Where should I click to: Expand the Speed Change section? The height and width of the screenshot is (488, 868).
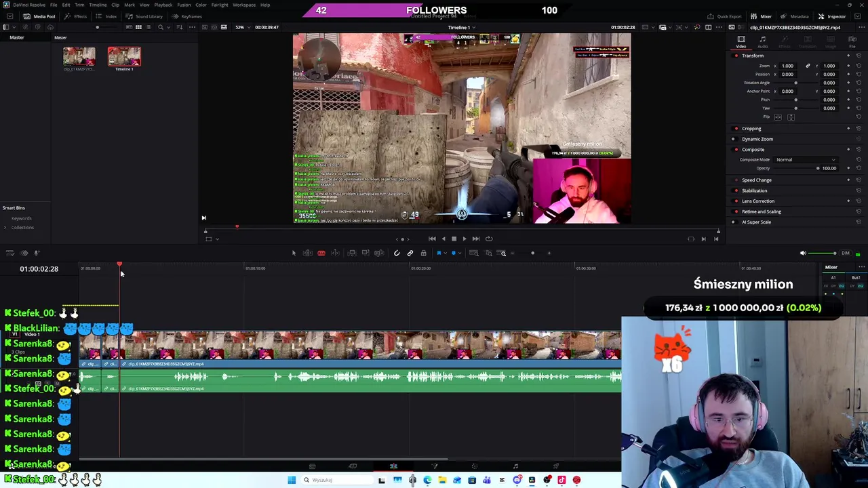click(x=757, y=180)
